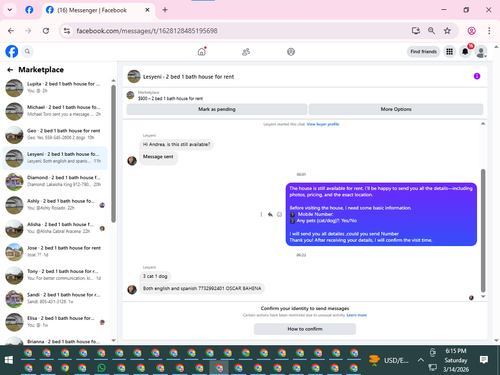Open the Tony conversation

55,275
